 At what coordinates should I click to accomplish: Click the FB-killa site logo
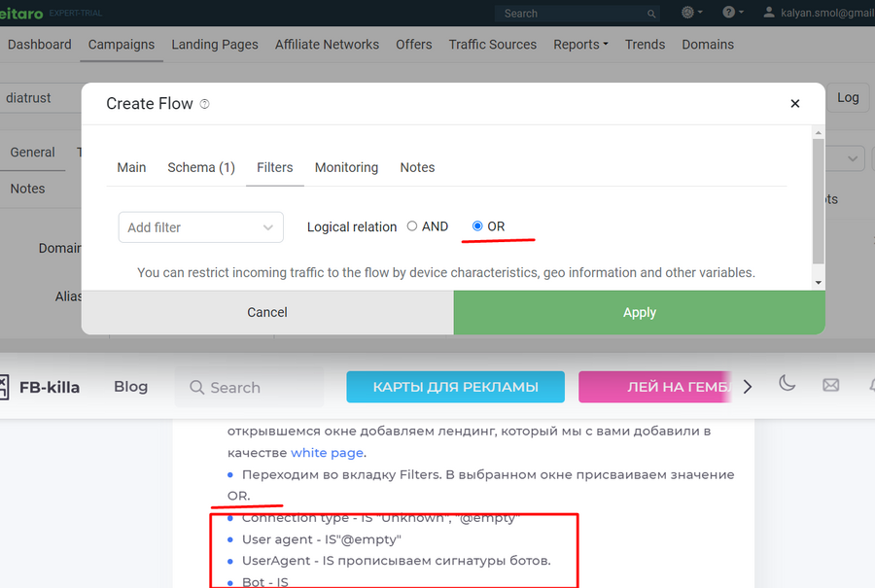click(41, 387)
